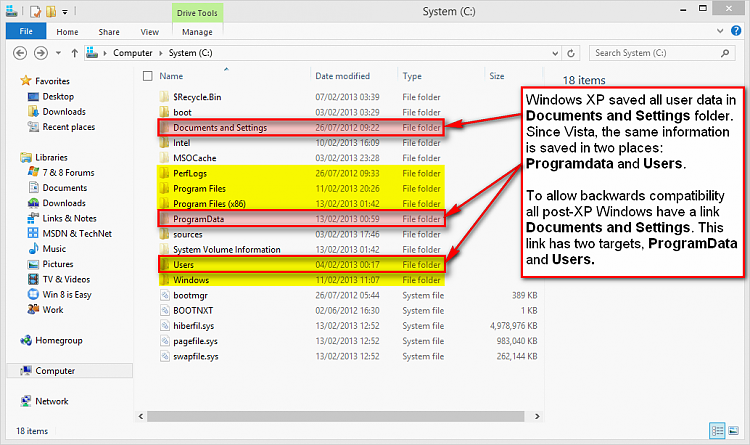Switch to Large icons view in status bar
This screenshot has height=445, width=750.
(733, 431)
